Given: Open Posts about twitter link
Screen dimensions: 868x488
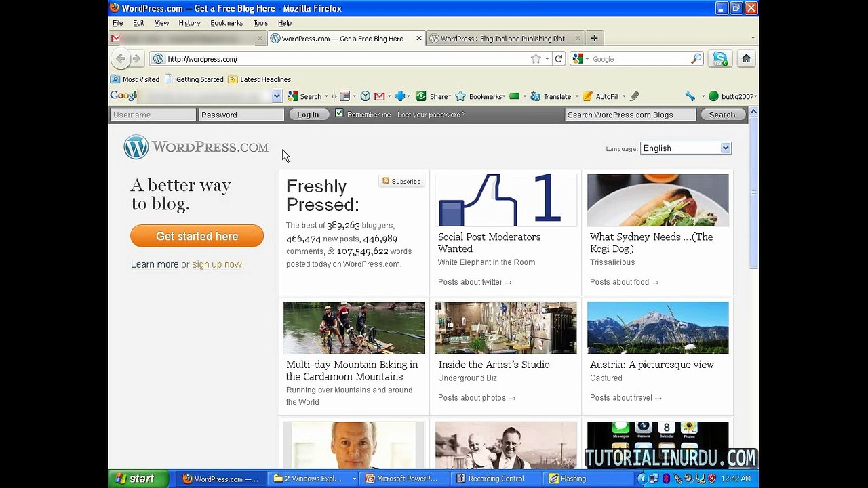Looking at the screenshot, I should [x=475, y=282].
